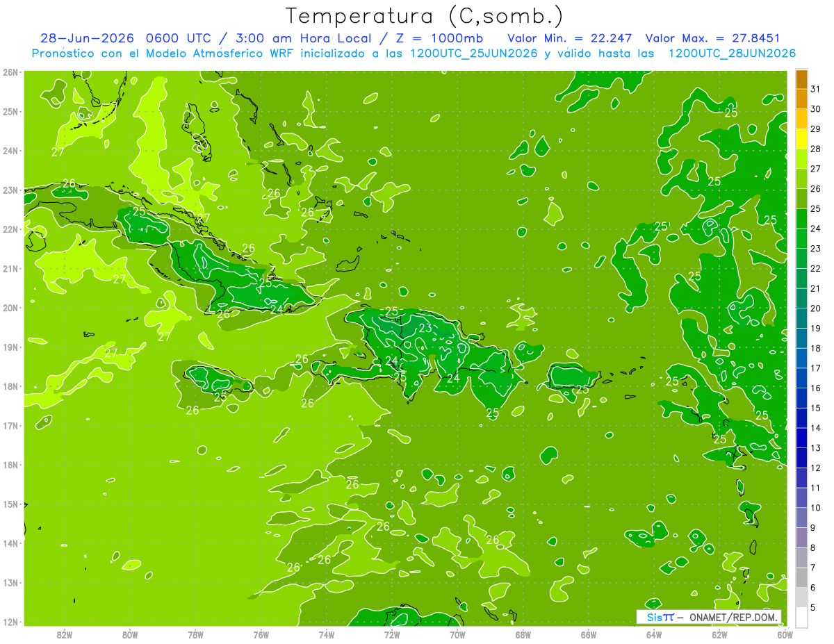Click the '0600 UTC' time label
The image size is (834, 644).
(182, 38)
